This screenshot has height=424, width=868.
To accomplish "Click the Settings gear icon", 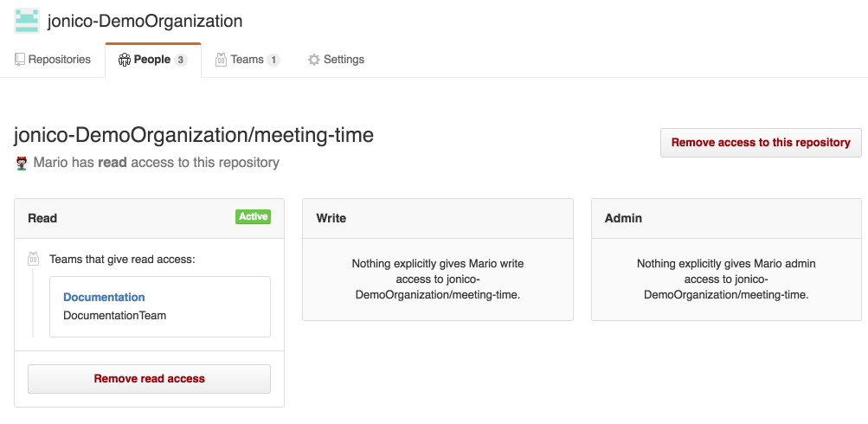I will (314, 60).
